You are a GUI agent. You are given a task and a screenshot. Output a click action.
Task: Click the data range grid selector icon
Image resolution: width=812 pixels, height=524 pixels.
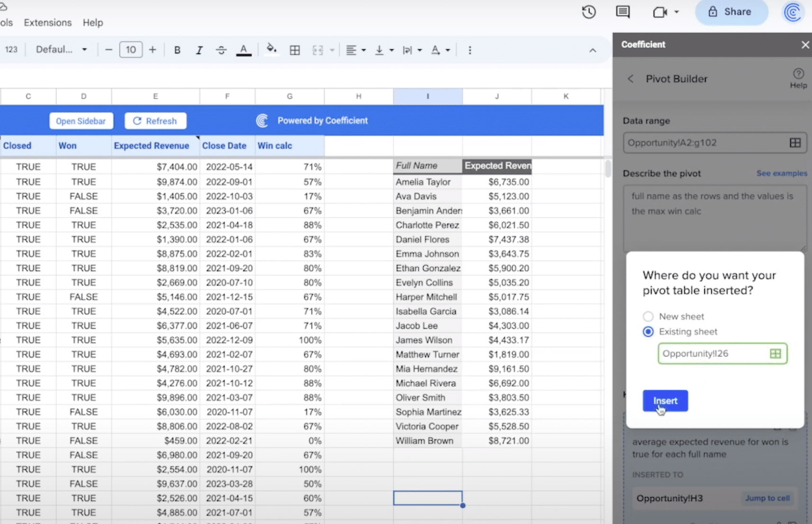pos(795,143)
